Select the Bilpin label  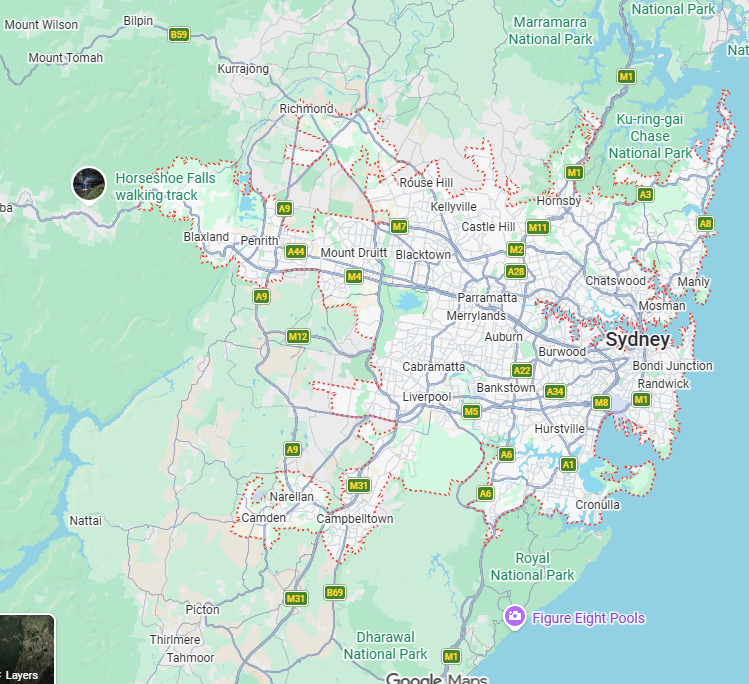[138, 21]
